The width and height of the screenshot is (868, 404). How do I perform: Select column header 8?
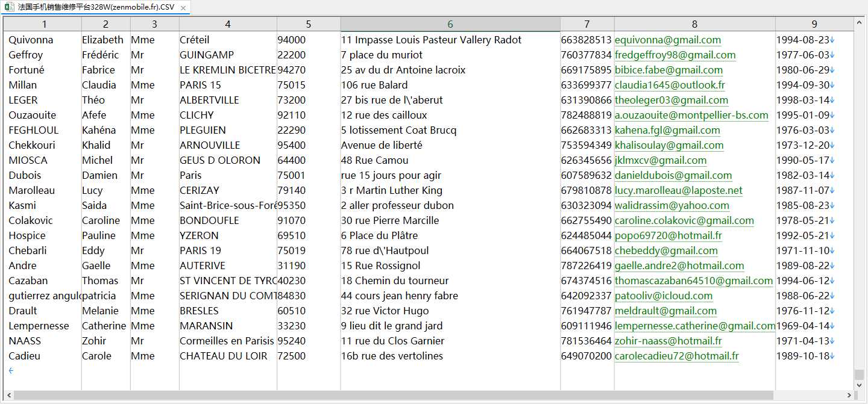click(x=694, y=24)
